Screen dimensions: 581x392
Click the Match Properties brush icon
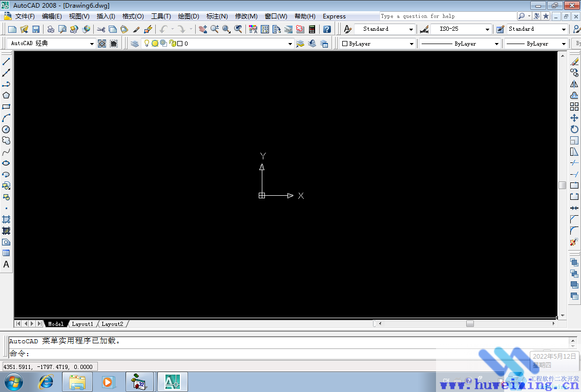click(136, 29)
